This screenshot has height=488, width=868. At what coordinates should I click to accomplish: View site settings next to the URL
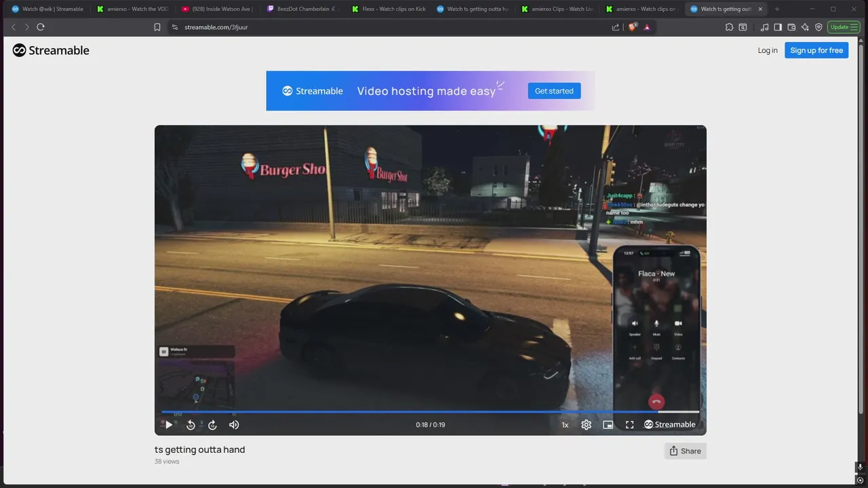pos(175,27)
